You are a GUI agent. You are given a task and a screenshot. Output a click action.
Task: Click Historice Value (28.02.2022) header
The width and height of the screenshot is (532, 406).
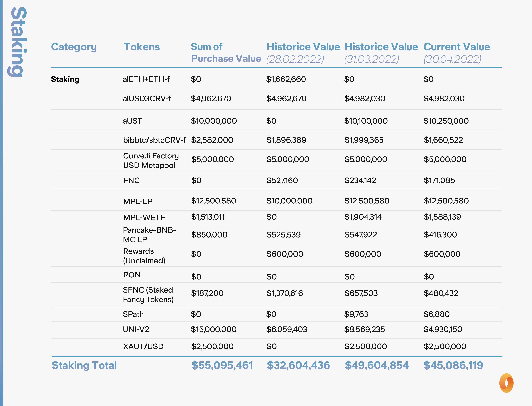click(x=303, y=53)
